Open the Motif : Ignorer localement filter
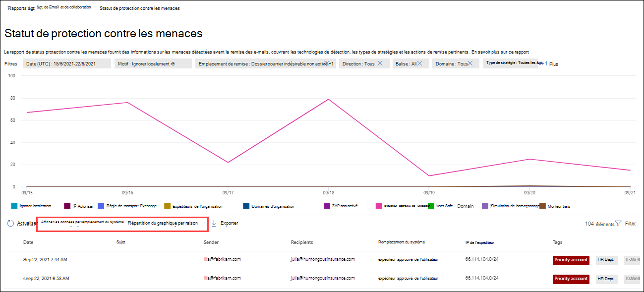Screen dimensions: 644x292 point(153,64)
